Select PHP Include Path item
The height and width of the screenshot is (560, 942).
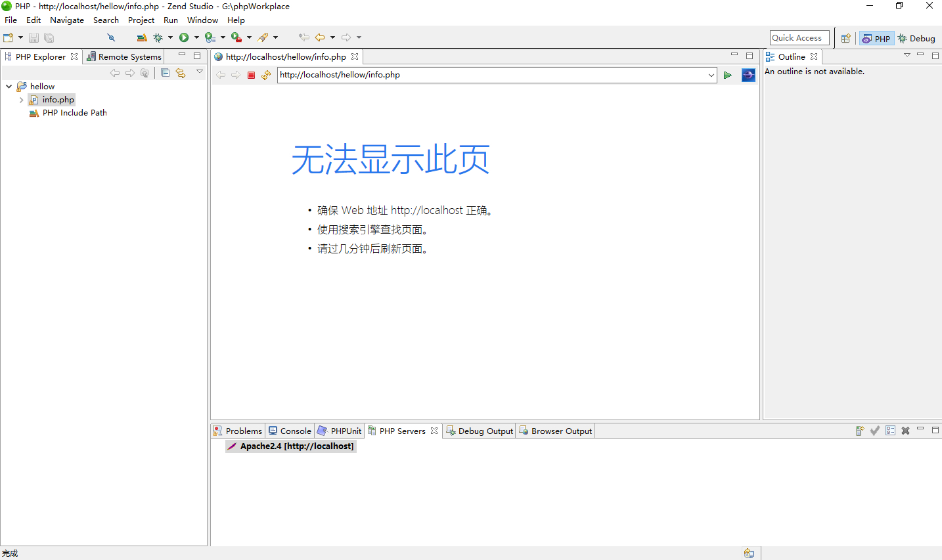pos(68,113)
